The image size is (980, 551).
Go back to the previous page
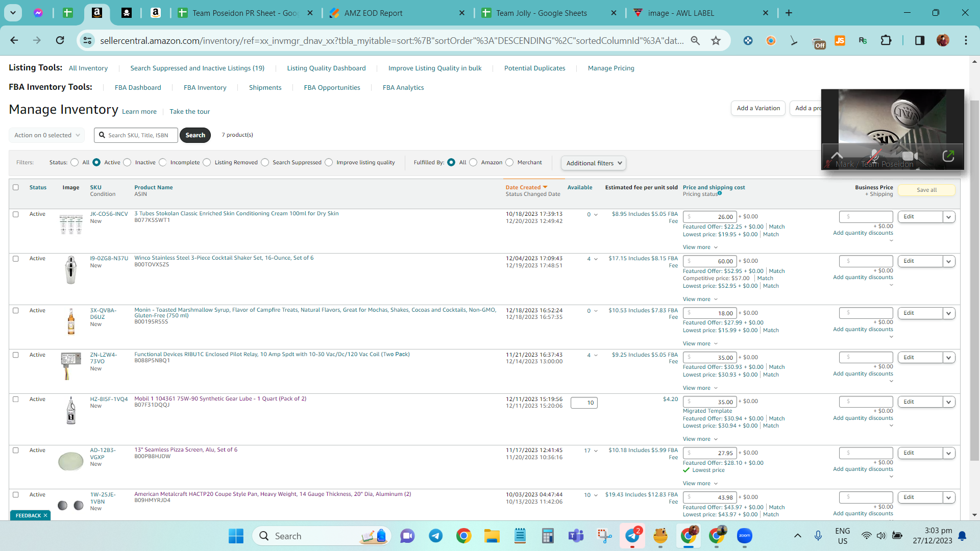pos(14,40)
